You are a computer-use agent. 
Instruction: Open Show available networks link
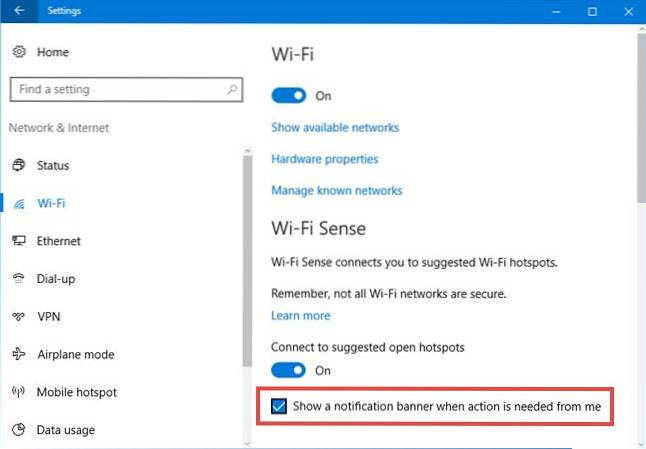[335, 128]
